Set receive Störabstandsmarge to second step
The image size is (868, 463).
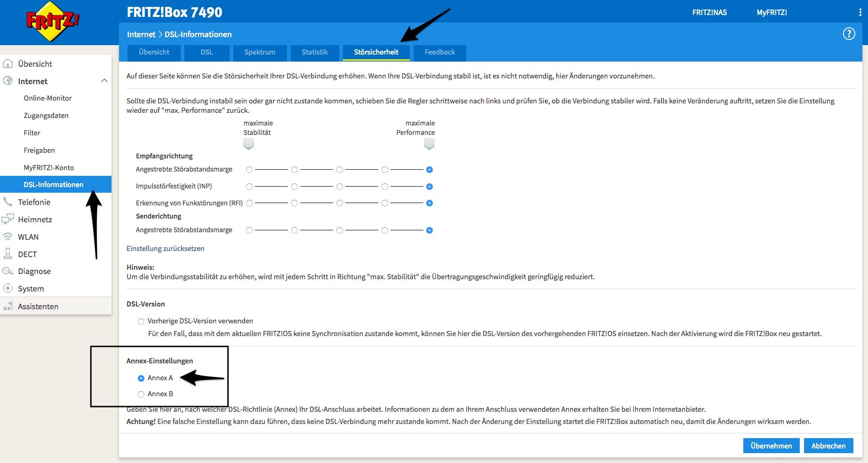295,170
